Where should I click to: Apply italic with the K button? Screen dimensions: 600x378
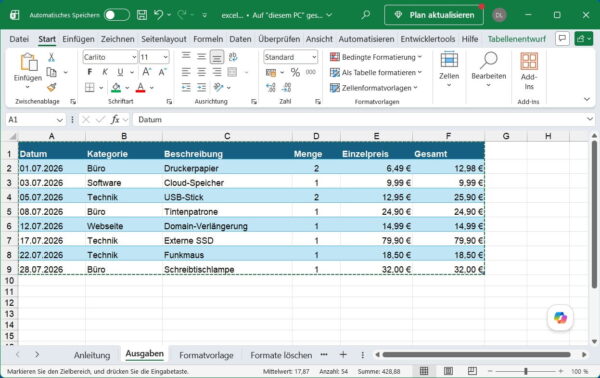(x=105, y=72)
